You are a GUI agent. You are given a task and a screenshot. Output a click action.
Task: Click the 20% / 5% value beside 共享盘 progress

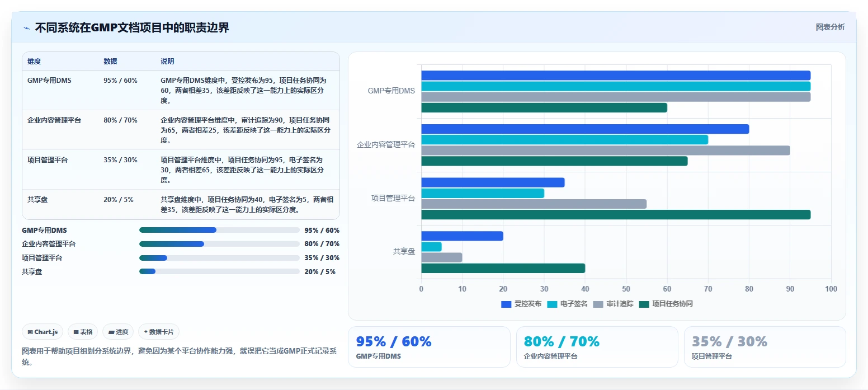[320, 271]
